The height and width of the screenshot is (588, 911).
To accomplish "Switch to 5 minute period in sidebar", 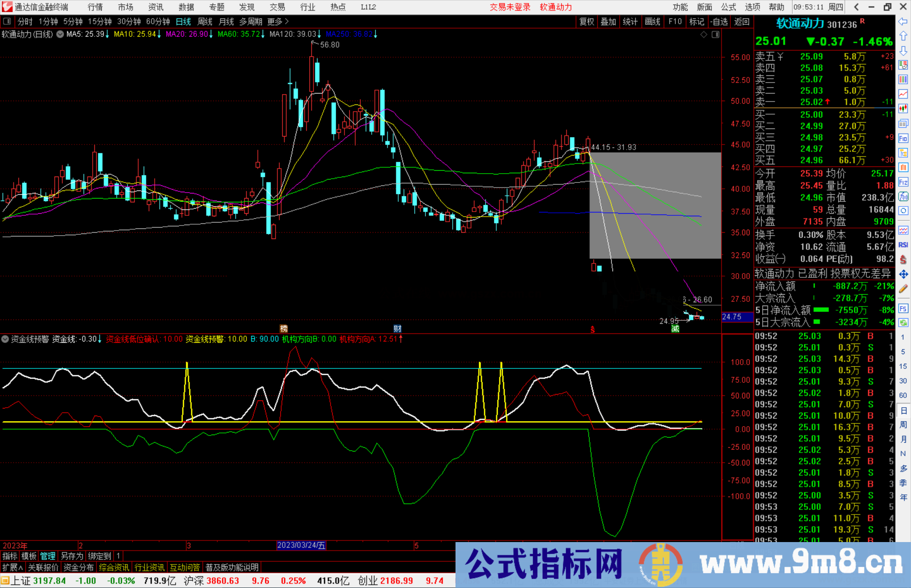I will pos(903,352).
